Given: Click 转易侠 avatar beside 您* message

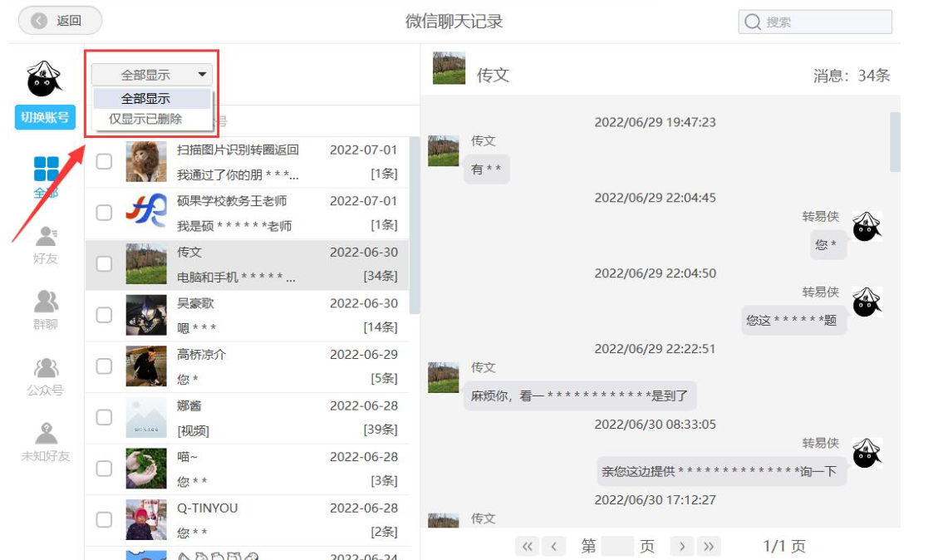Looking at the screenshot, I should (867, 226).
